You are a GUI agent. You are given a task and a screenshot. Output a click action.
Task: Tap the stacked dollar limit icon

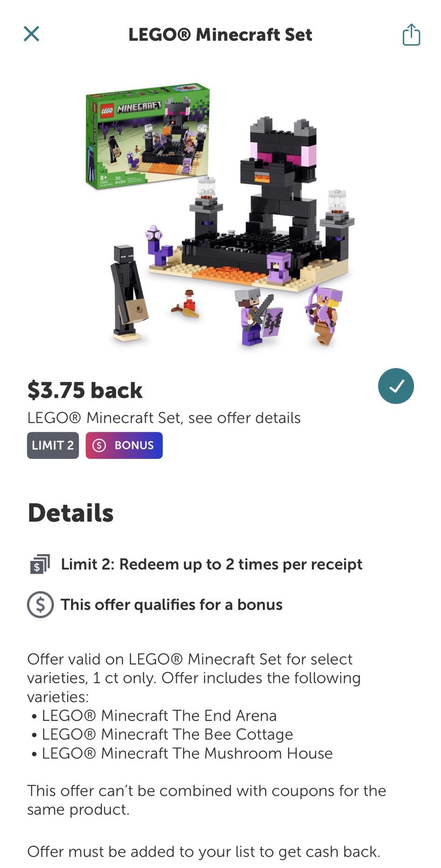40,564
